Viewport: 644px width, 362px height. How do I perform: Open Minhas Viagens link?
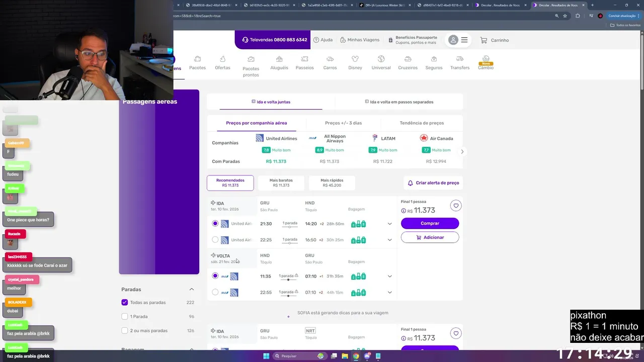coord(359,40)
